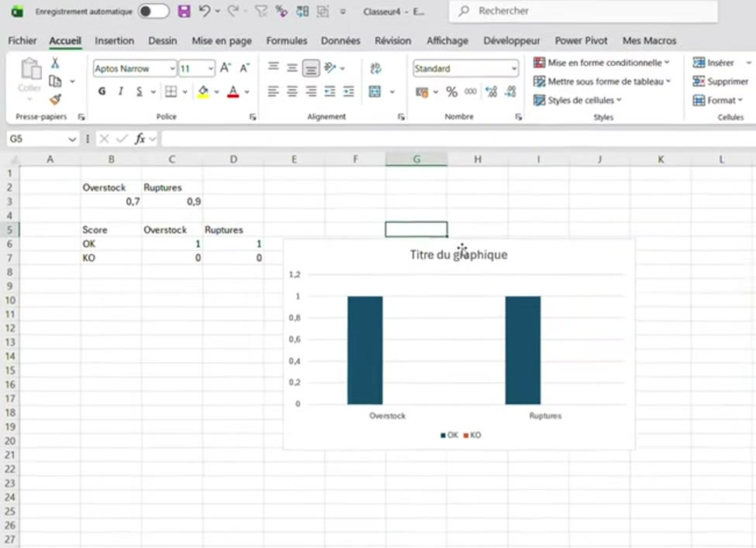The width and height of the screenshot is (756, 548).
Task: Click the Insérer cells button
Action: (x=713, y=63)
